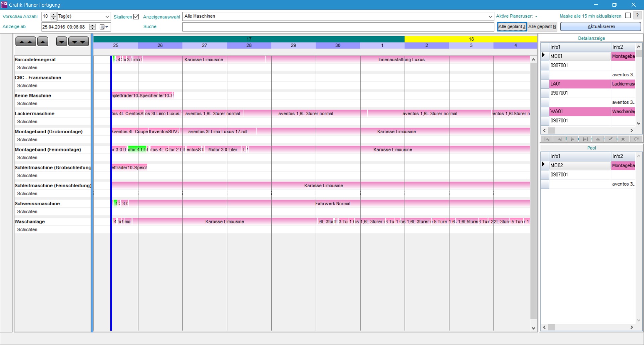Click the refresh arrow icon in navigator
This screenshot has width=644, height=345.
point(636,139)
